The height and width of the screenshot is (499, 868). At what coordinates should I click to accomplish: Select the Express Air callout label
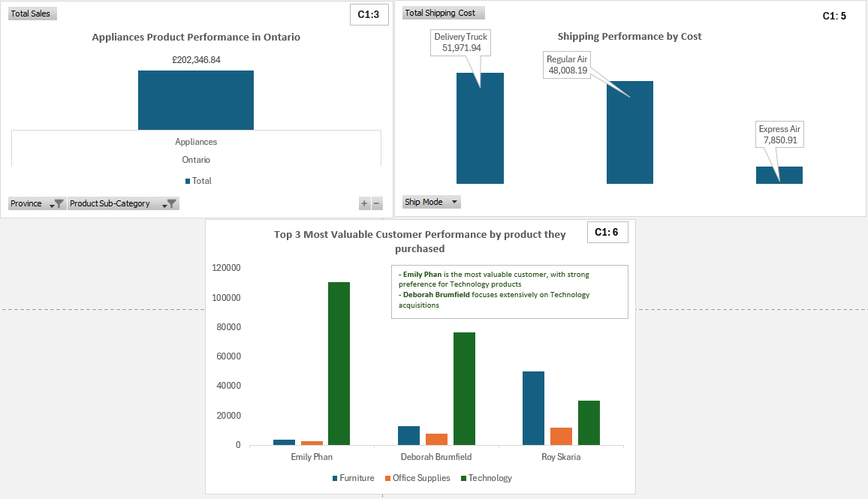tap(779, 134)
